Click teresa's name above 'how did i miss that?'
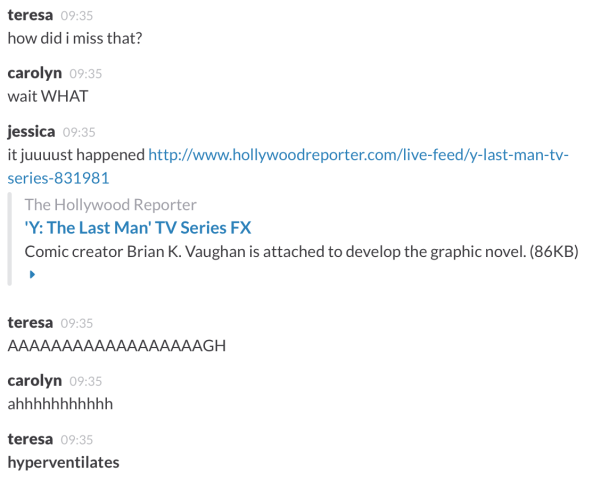Image resolution: width=601 pixels, height=480 pixels. 30,15
